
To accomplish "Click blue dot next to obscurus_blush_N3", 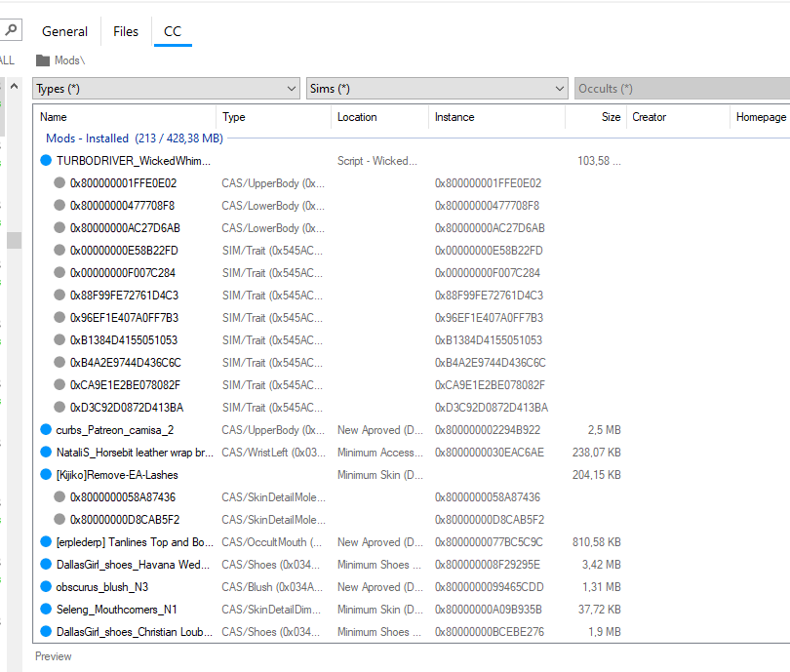I will tap(46, 587).
